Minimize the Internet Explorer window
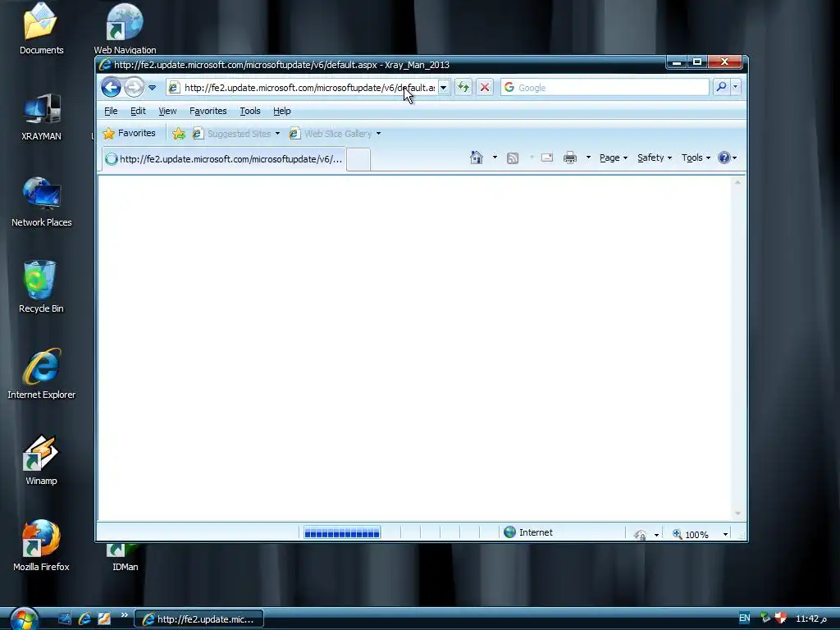Viewport: 840px width, 630px height. pyautogui.click(x=677, y=62)
